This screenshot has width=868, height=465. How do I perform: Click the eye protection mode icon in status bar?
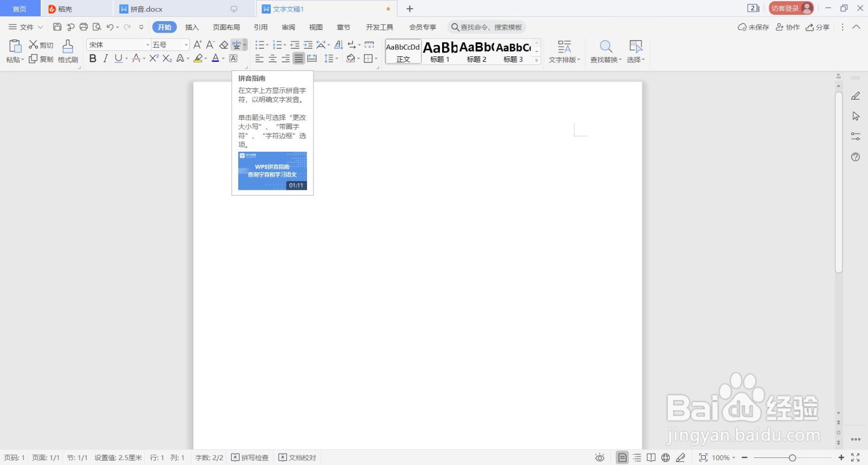coord(599,457)
